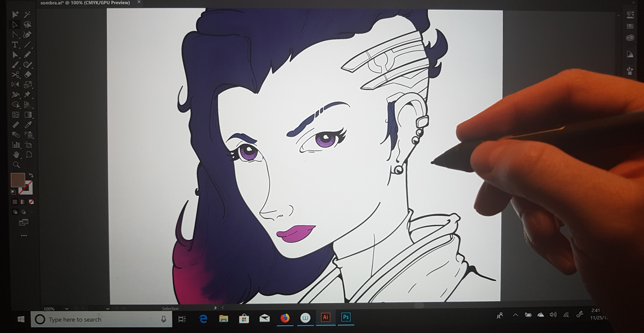Select the Eraser tool
Image resolution: width=644 pixels, height=333 pixels.
point(28,74)
